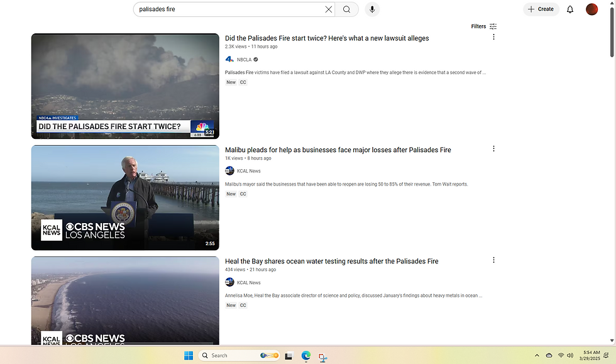
Task: Click the CC badge under the Malibu video
Action: pyautogui.click(x=243, y=194)
